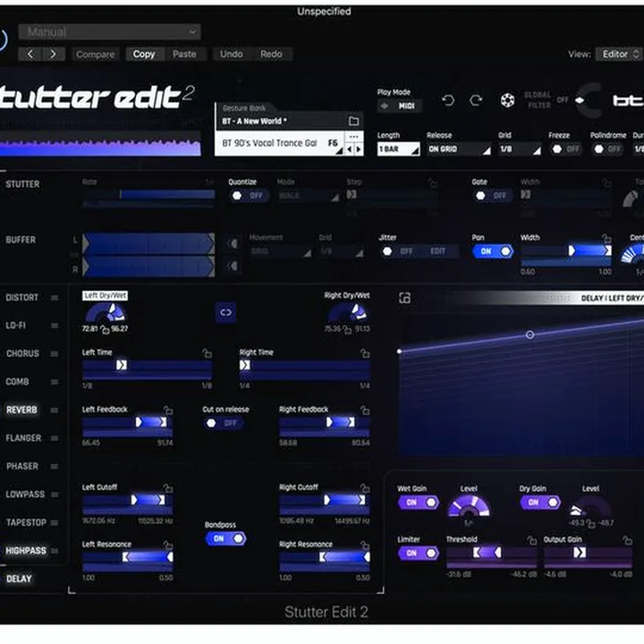Open the top Grid 1/8 dropdown
644x644 pixels.
click(520, 148)
